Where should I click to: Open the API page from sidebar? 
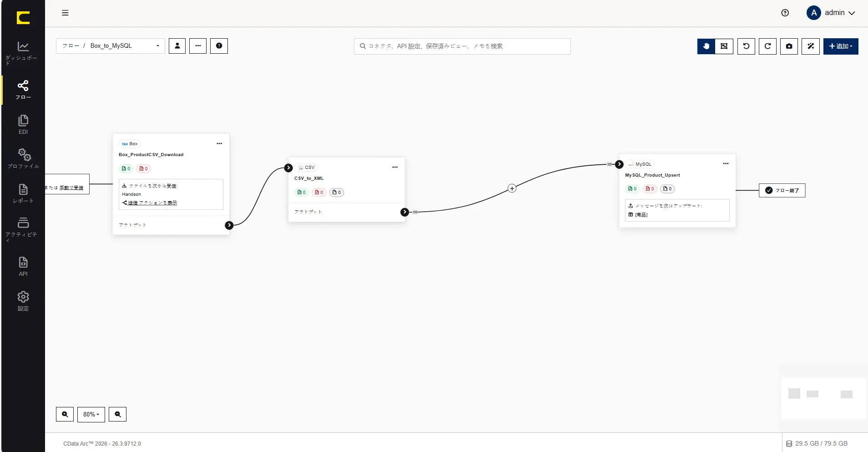point(23,266)
